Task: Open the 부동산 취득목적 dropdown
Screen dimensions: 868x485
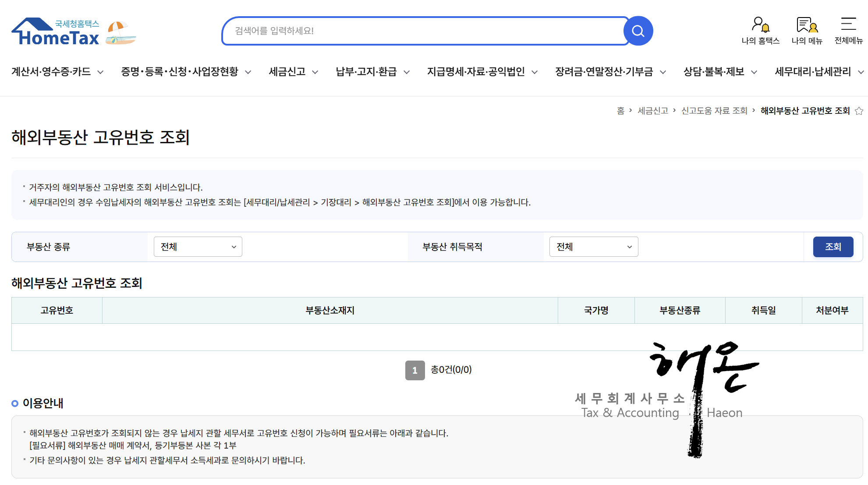Action: pos(594,247)
